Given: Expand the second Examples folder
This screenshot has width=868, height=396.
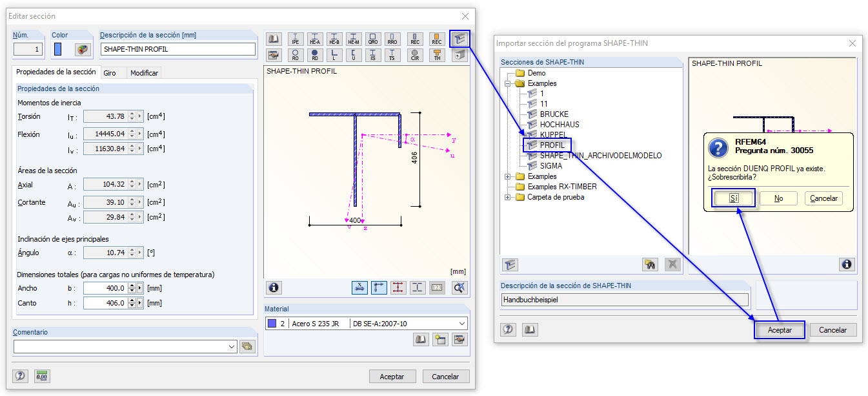Looking at the screenshot, I should coord(509,176).
